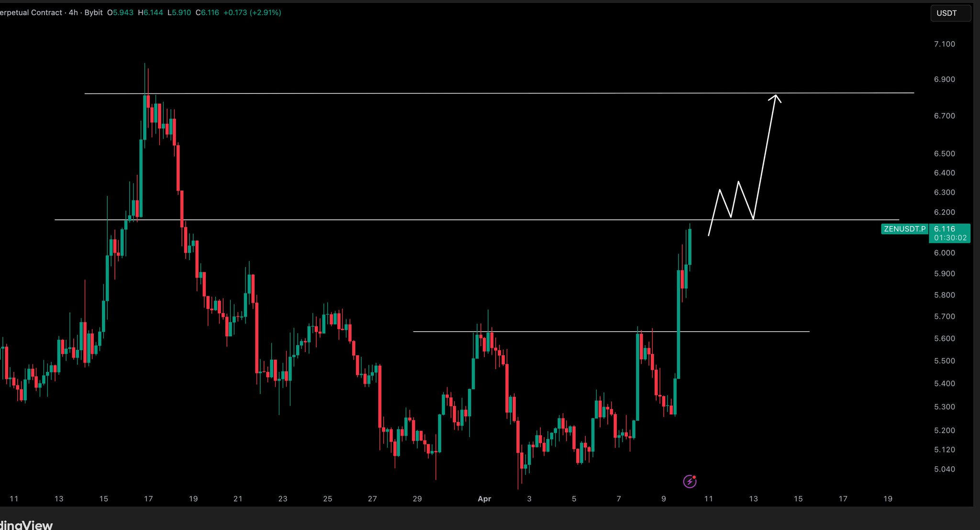Image resolution: width=980 pixels, height=530 pixels.
Task: Click the 4h interval text in the header
Action: [73, 12]
